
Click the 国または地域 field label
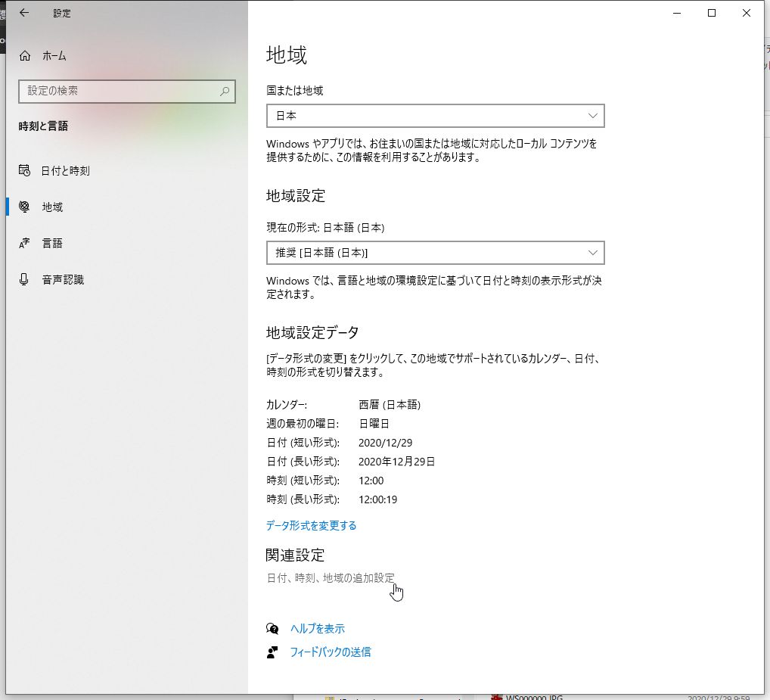(x=295, y=91)
